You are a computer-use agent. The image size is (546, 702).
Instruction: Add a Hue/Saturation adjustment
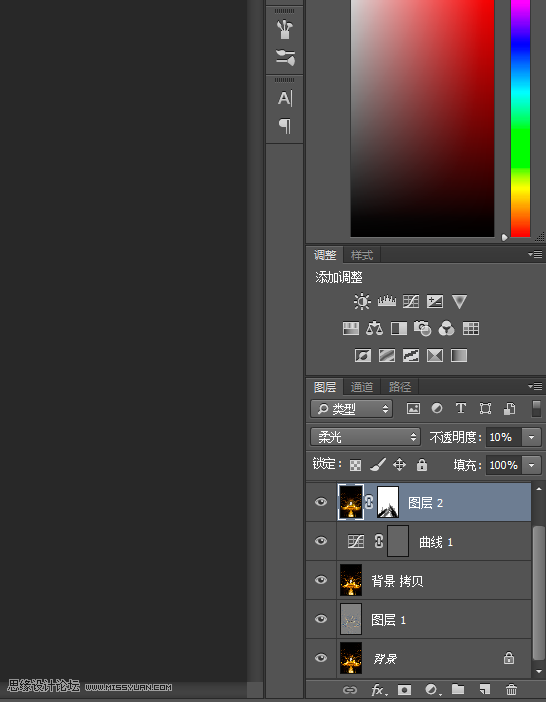pos(351,329)
